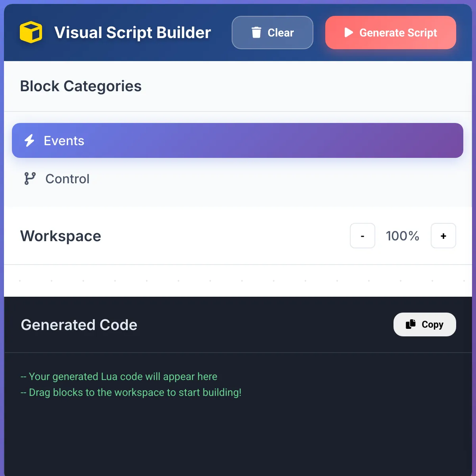476x476 pixels.
Task: Click the yellow cube logo icon
Action: [x=31, y=32]
